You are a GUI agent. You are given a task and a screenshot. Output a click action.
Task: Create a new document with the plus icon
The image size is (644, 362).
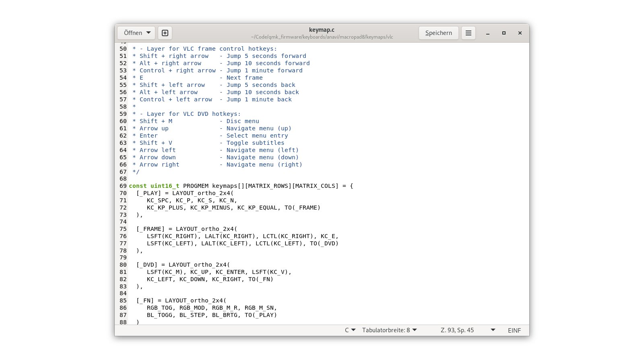165,33
